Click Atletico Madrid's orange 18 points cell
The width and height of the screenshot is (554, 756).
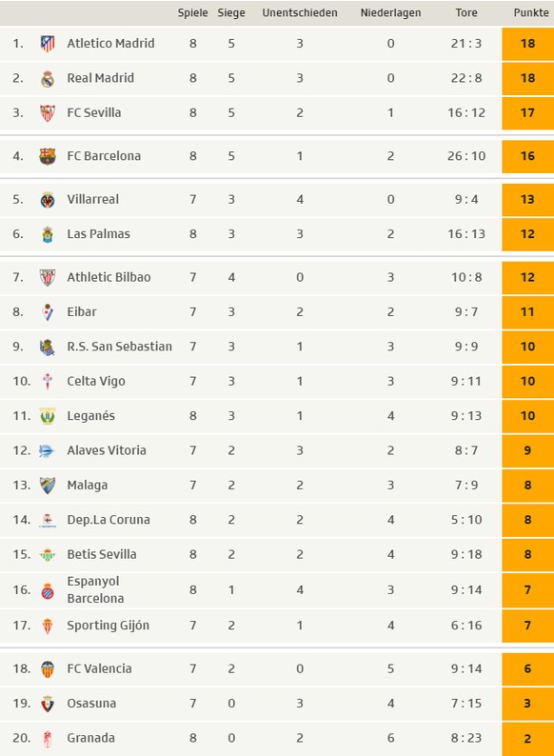[528, 44]
